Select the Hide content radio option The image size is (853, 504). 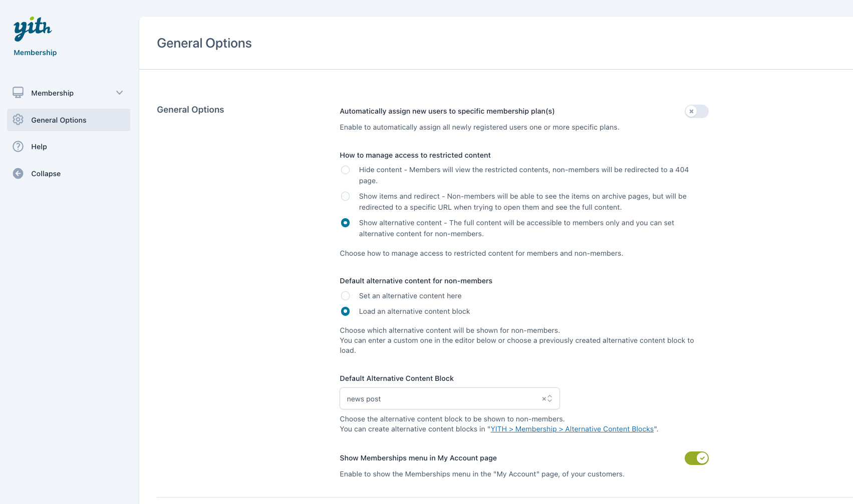[x=345, y=170]
